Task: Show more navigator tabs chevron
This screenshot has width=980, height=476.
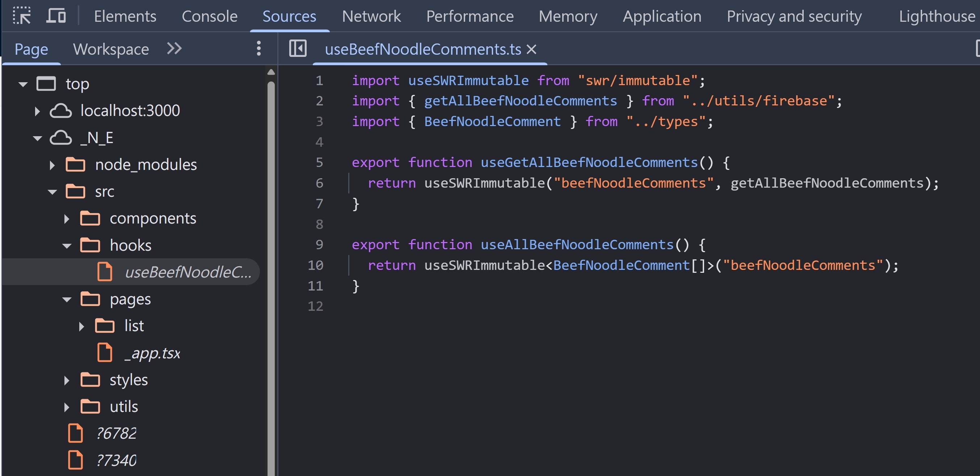Action: pos(174,49)
